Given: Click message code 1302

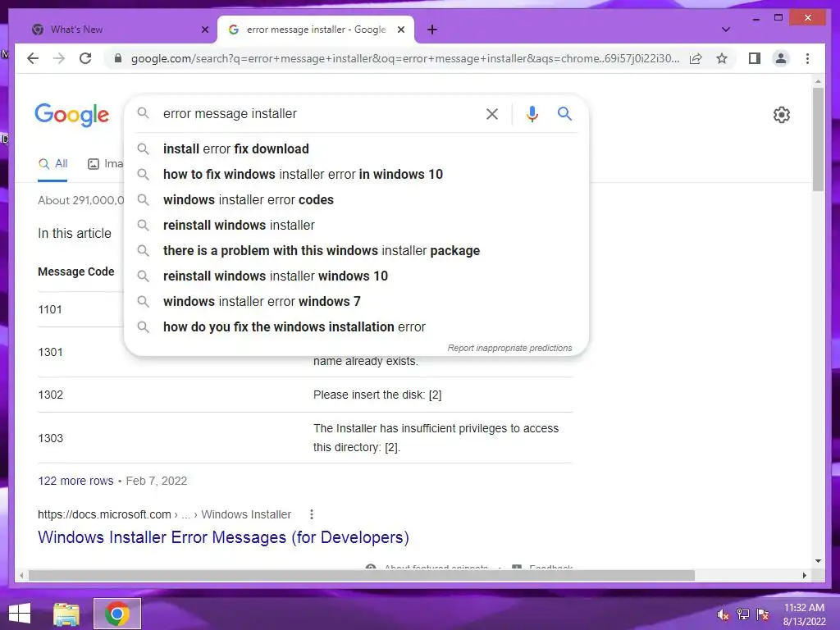Looking at the screenshot, I should [x=50, y=395].
